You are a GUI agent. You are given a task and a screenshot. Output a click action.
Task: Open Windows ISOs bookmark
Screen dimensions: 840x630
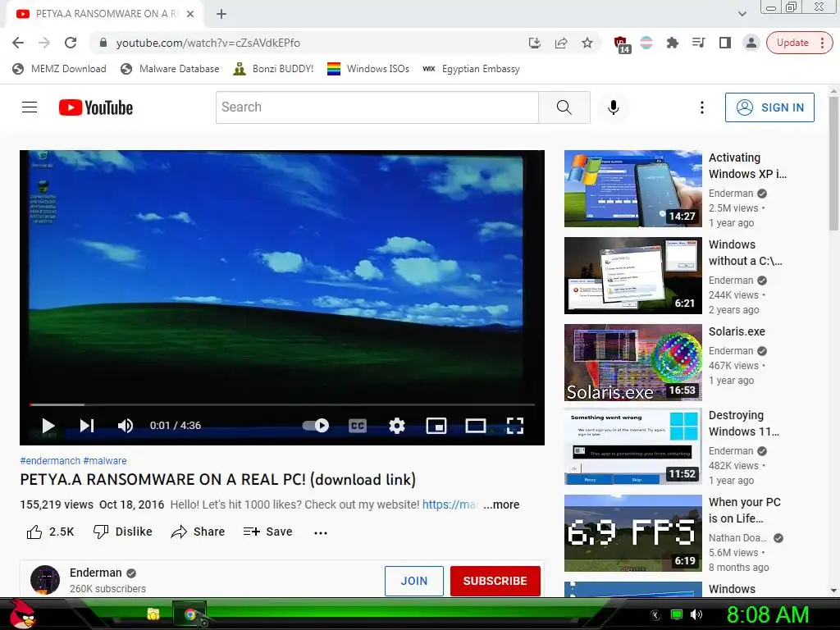click(x=368, y=69)
